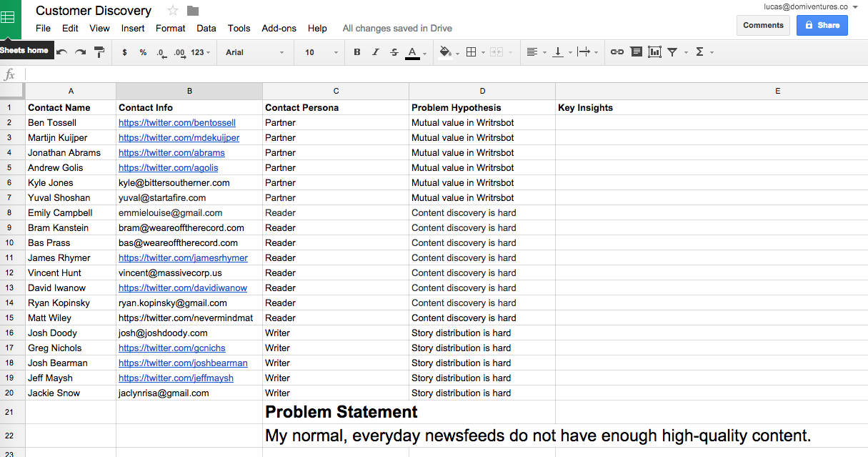The width and height of the screenshot is (868, 457).
Task: Insert a chart using the toolbar
Action: pyautogui.click(x=654, y=52)
